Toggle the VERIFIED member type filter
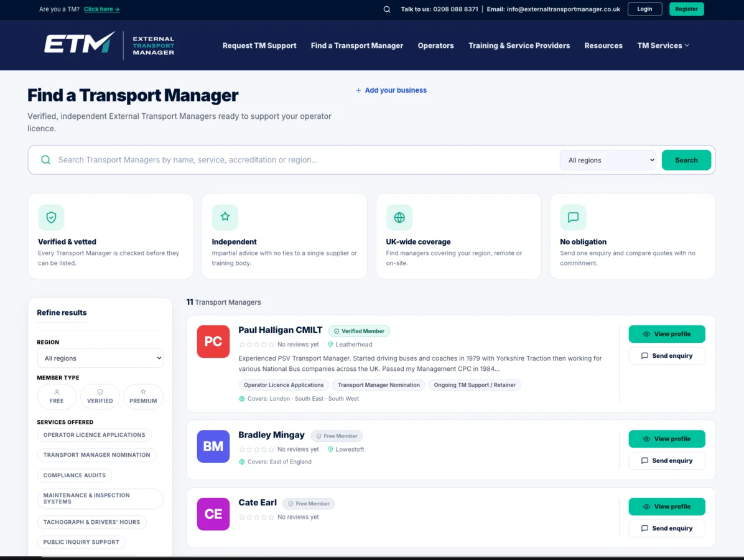The image size is (744, 560). pyautogui.click(x=100, y=396)
